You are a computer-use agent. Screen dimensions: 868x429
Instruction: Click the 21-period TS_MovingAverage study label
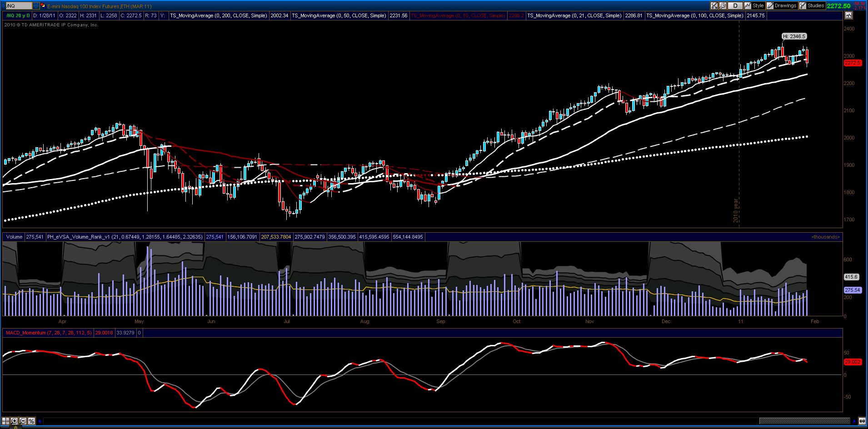point(574,15)
